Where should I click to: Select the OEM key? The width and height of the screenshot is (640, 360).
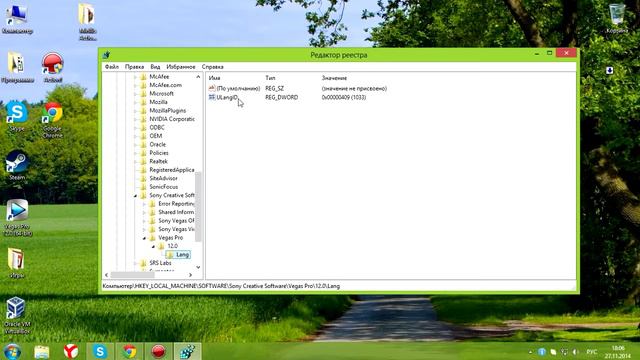(156, 136)
